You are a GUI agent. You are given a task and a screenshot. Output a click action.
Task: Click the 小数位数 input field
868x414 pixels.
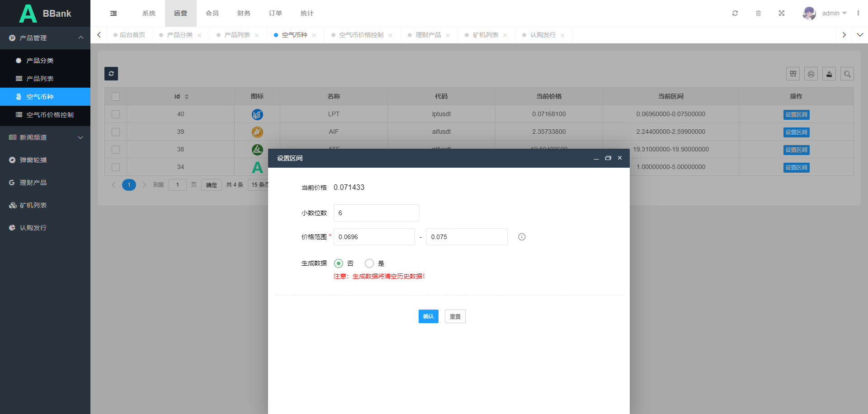click(x=376, y=213)
